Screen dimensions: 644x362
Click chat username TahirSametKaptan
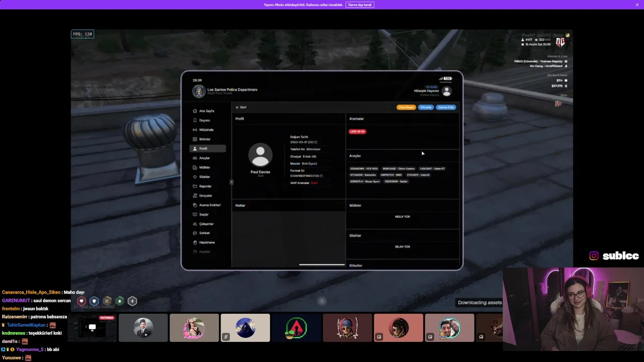click(26, 325)
